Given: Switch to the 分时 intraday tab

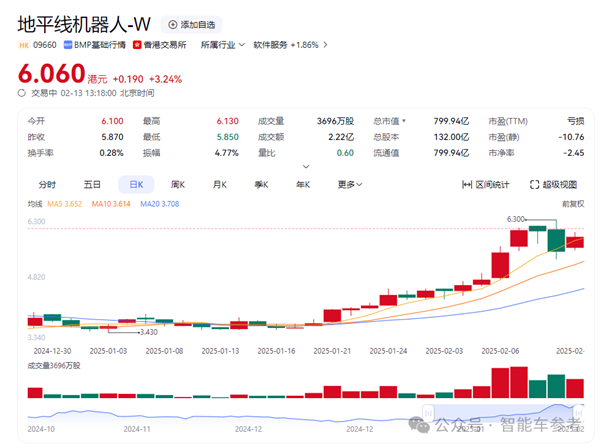Looking at the screenshot, I should tap(47, 184).
